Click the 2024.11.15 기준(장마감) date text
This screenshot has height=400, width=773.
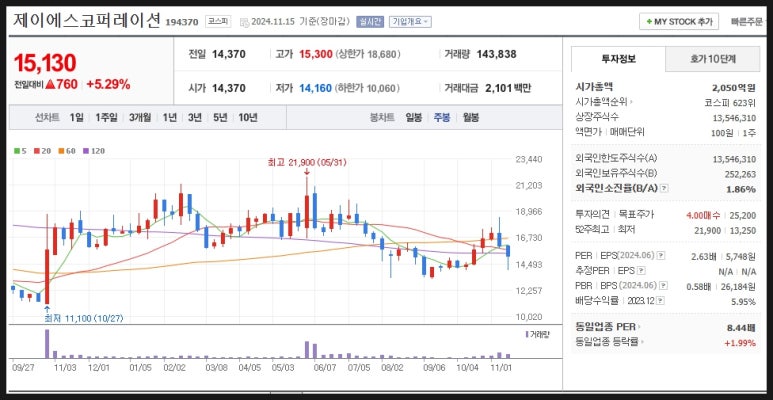coord(300,22)
